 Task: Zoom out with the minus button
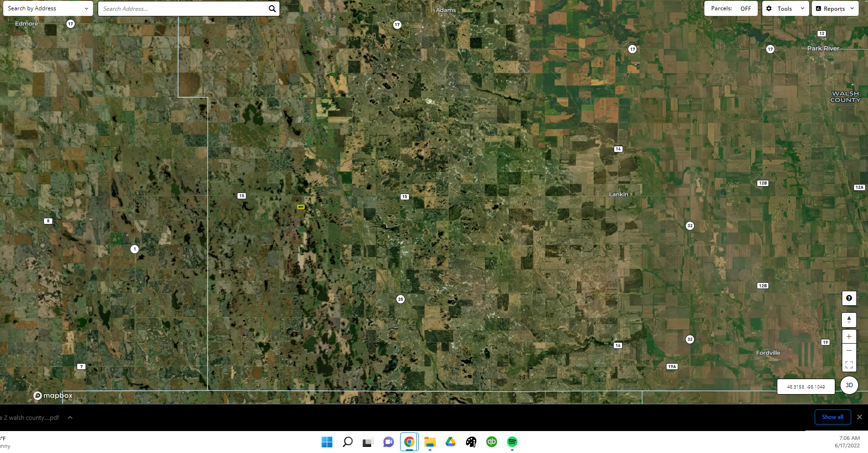(849, 351)
